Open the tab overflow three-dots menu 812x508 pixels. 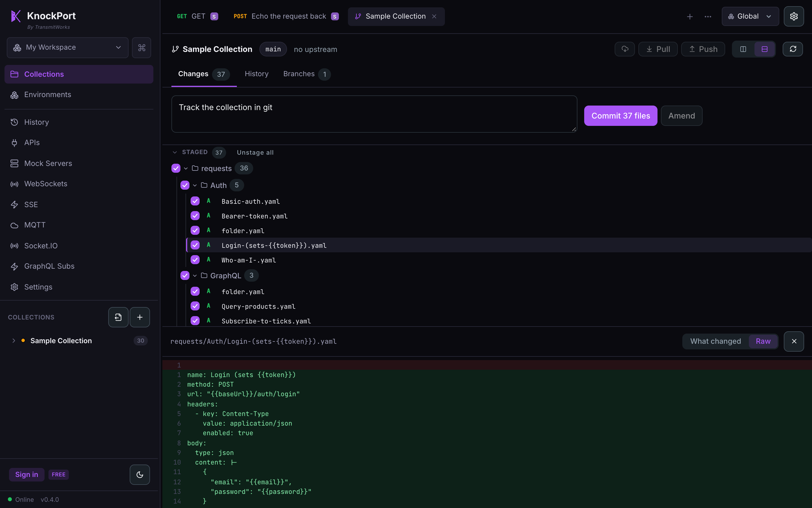coord(708,16)
